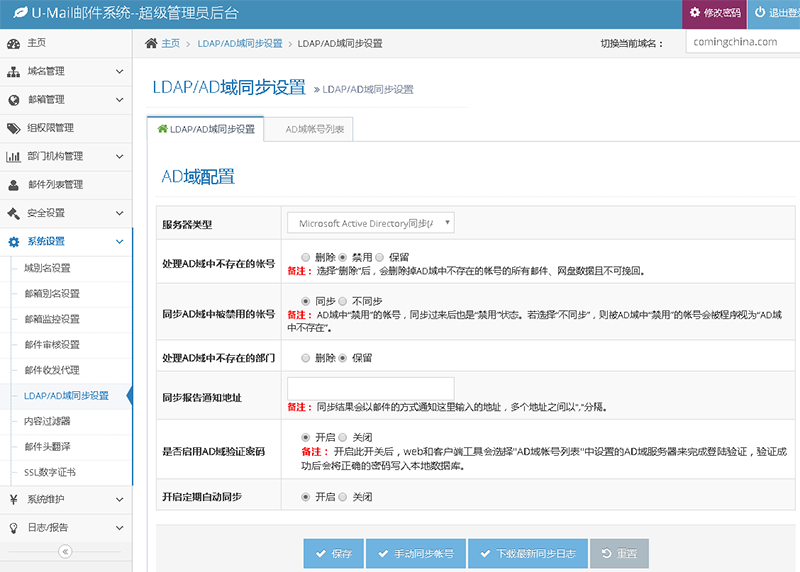Expand the 系统维护 menu chevron
This screenshot has height=572, width=800.
[x=119, y=499]
